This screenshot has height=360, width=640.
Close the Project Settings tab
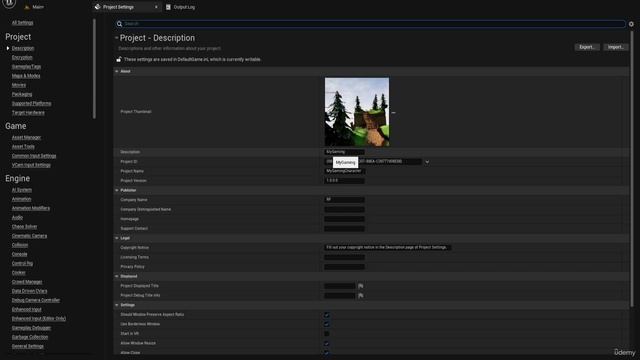[156, 7]
